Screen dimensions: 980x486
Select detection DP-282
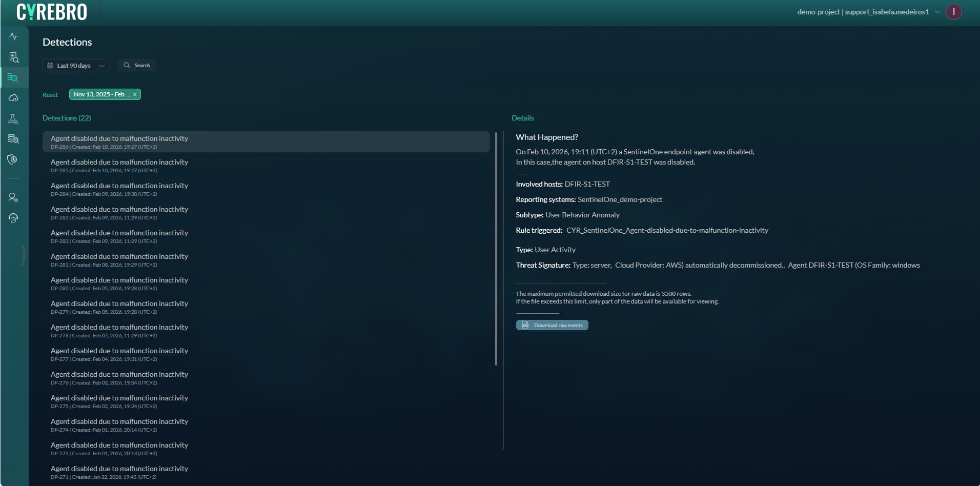coord(266,213)
